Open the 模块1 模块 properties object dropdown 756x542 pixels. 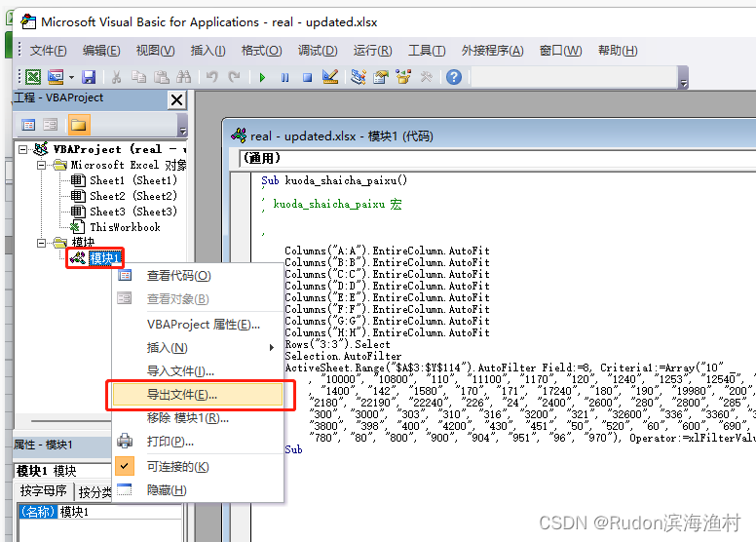click(x=63, y=471)
